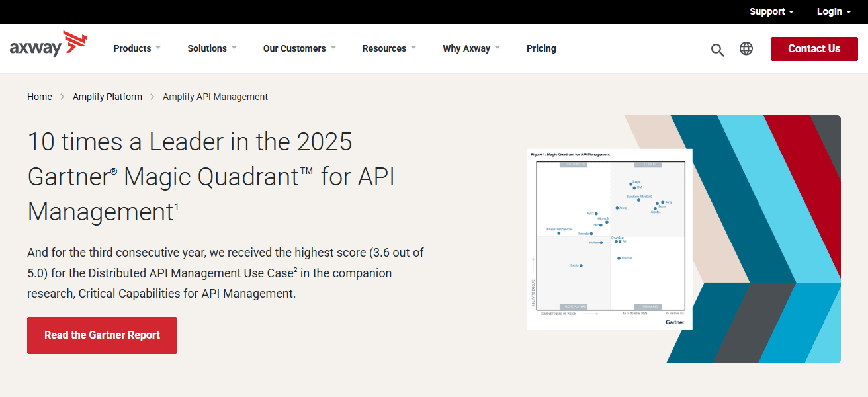Click the Amplify API Management breadcrumb text

(215, 97)
